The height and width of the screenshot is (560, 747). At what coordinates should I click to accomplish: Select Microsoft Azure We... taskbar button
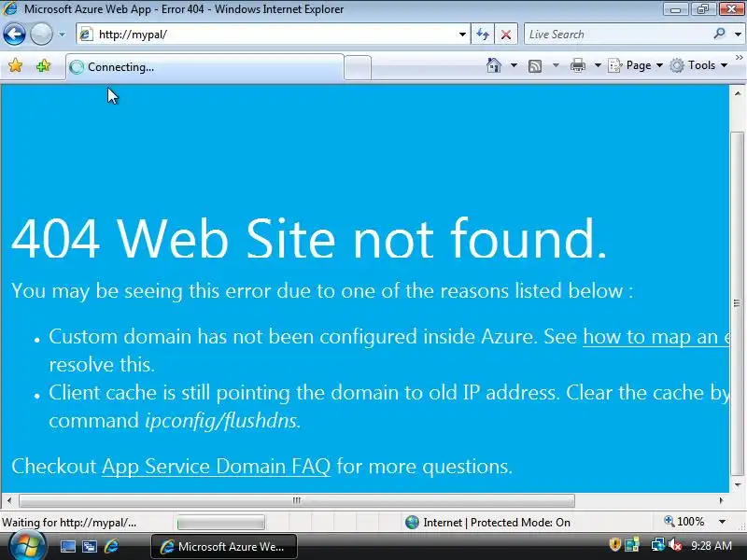tap(224, 547)
